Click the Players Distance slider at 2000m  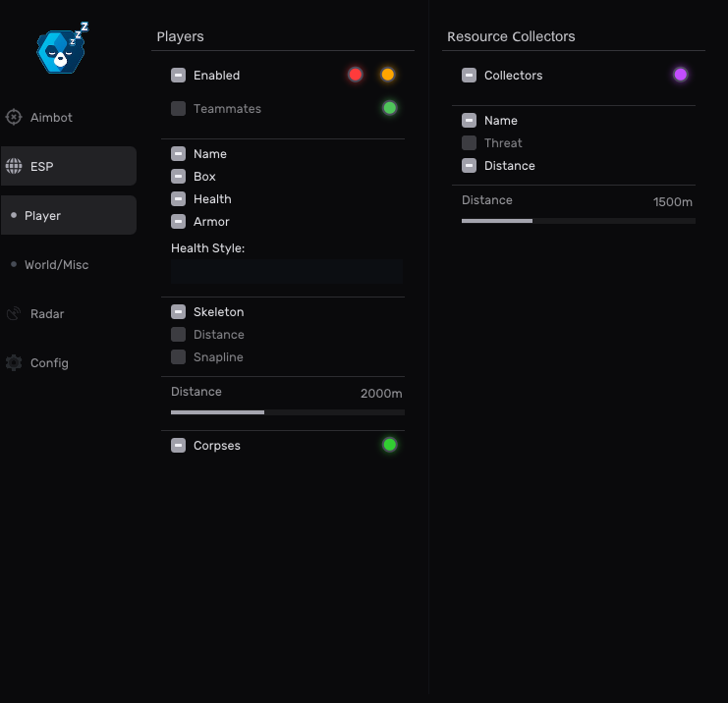(264, 412)
